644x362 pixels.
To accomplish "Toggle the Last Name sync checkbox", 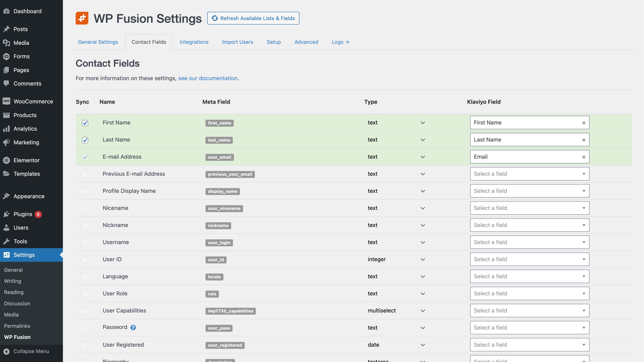I will click(85, 140).
